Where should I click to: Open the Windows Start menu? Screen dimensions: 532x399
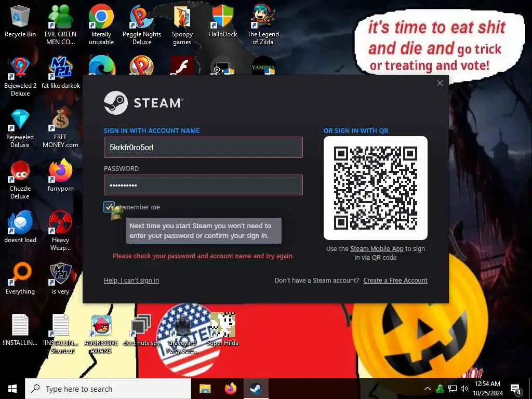(x=12, y=389)
